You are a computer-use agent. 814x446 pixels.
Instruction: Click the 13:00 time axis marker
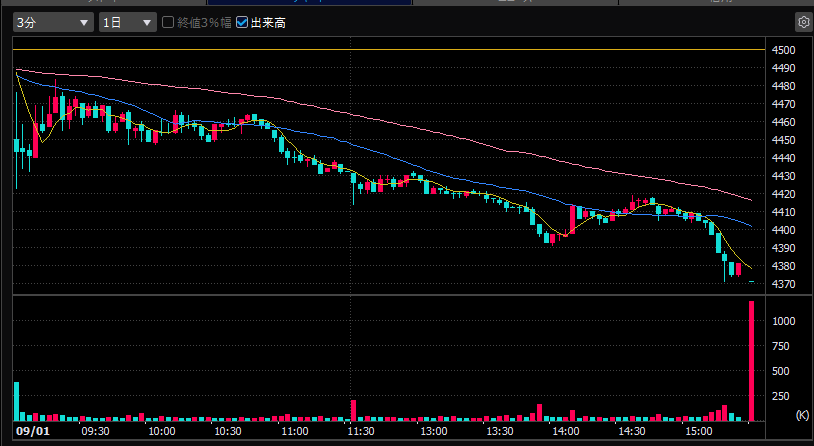click(433, 431)
